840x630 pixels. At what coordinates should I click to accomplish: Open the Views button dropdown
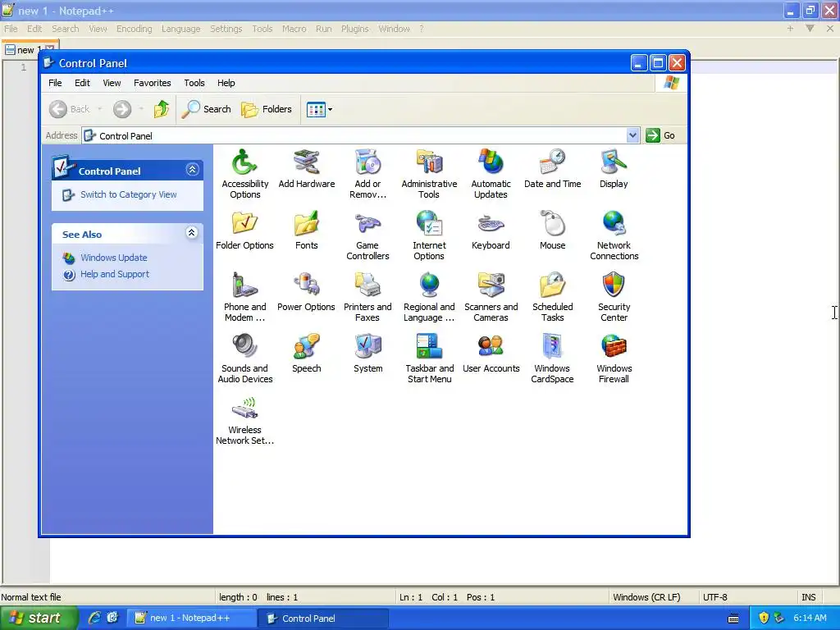coord(330,109)
